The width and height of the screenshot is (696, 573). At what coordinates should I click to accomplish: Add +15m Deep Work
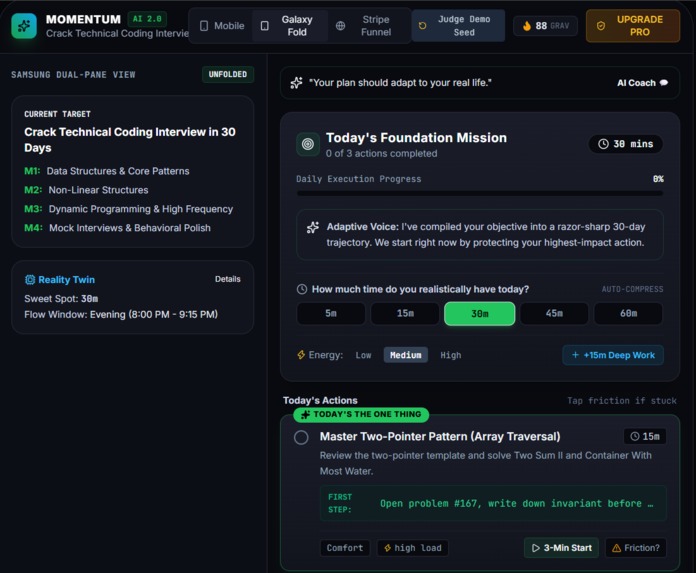coord(613,355)
